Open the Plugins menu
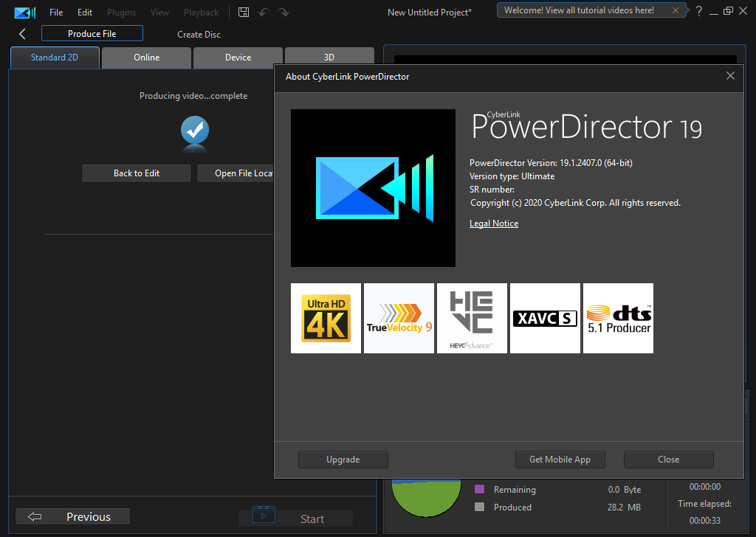 (122, 13)
